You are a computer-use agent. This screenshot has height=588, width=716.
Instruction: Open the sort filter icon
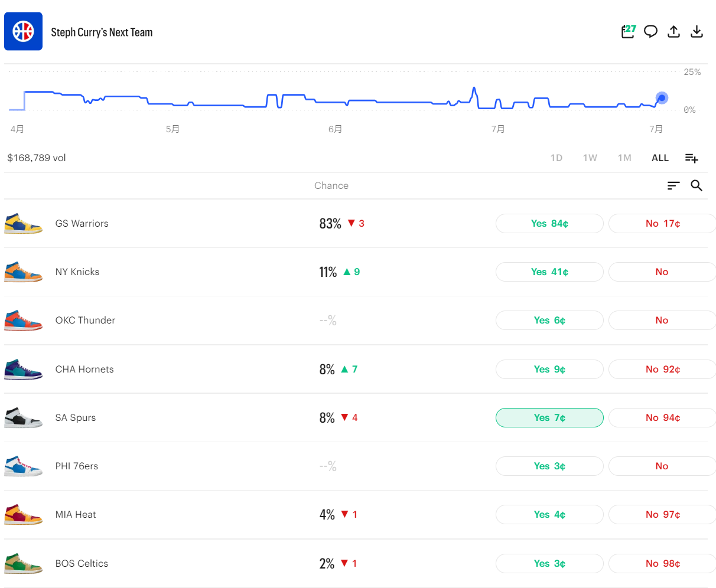pyautogui.click(x=673, y=185)
